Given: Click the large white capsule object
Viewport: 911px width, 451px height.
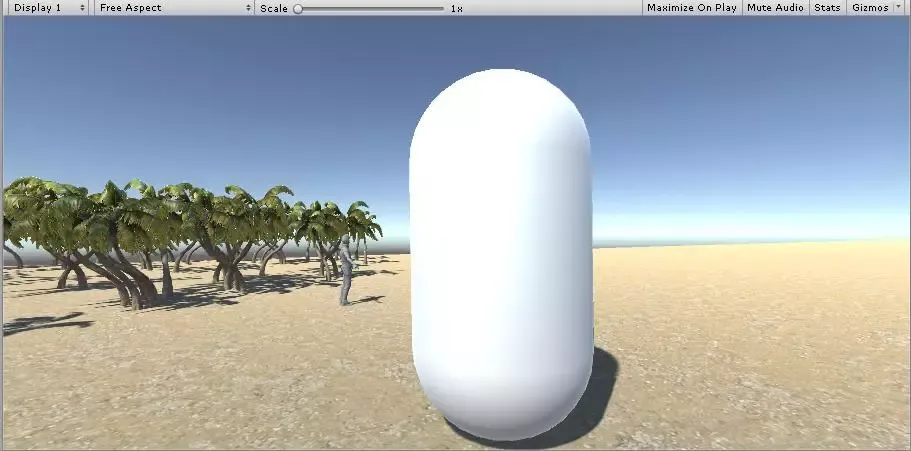Looking at the screenshot, I should point(500,250).
